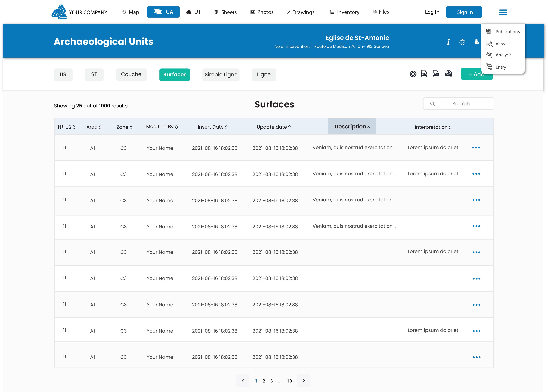Open the Inventory menu item
548x392 pixels.
[344, 12]
